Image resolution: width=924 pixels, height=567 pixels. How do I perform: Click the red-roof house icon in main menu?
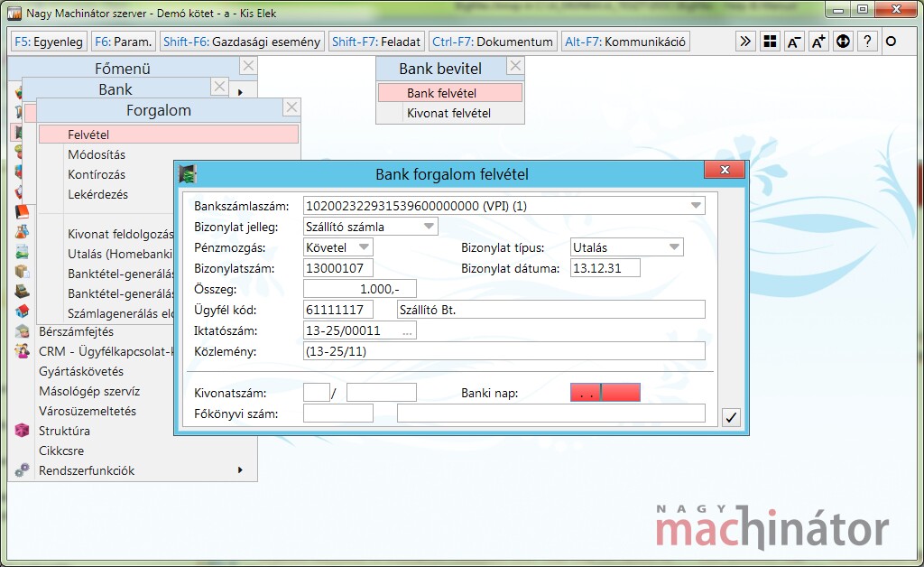click(x=22, y=311)
